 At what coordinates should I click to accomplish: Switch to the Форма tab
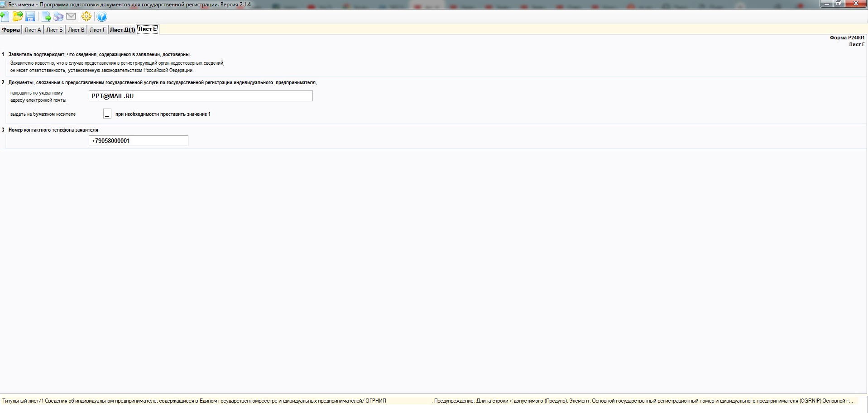[x=11, y=30]
